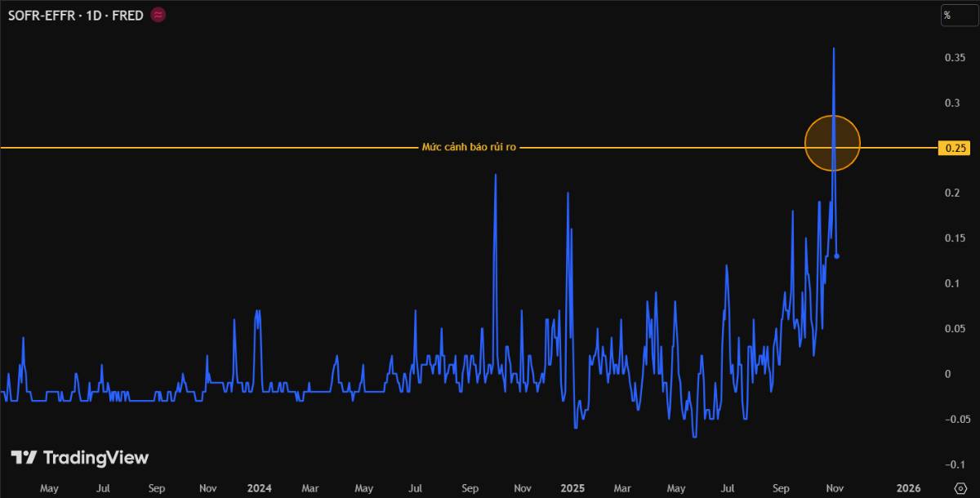This screenshot has width=980, height=498.
Task: Click the 0.2 value on price scale
Action: 952,193
